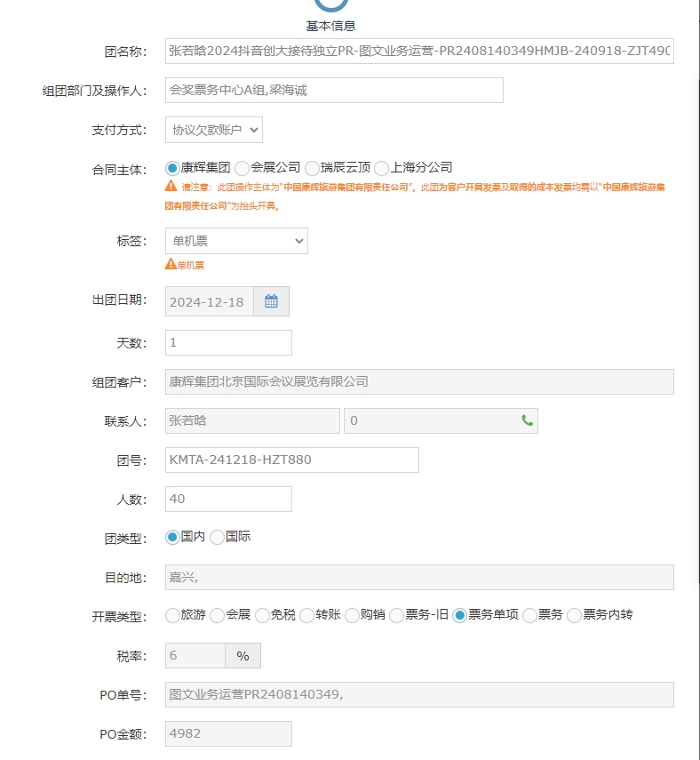Click the 目的地 destination field
700x760 pixels.
click(x=419, y=577)
